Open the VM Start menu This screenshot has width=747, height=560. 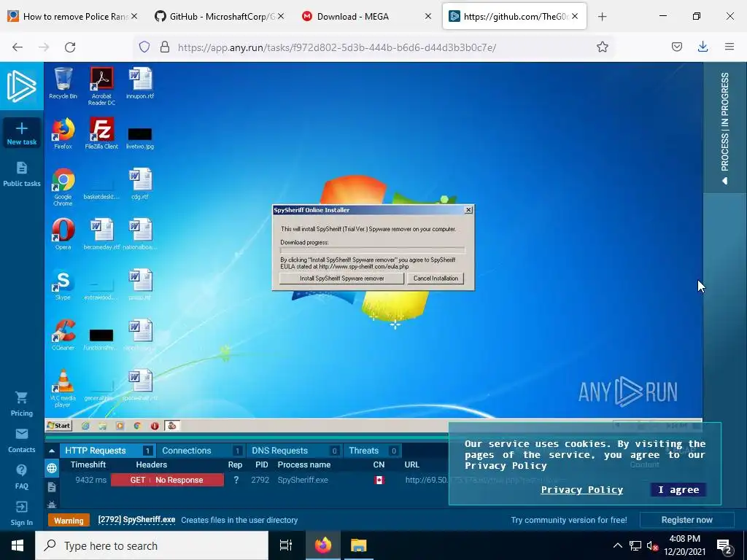click(58, 426)
